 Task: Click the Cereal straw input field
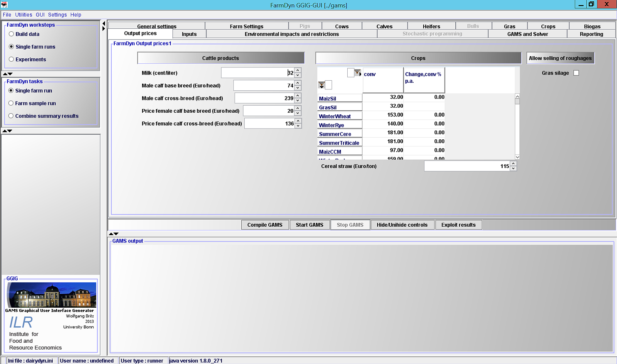(x=467, y=166)
